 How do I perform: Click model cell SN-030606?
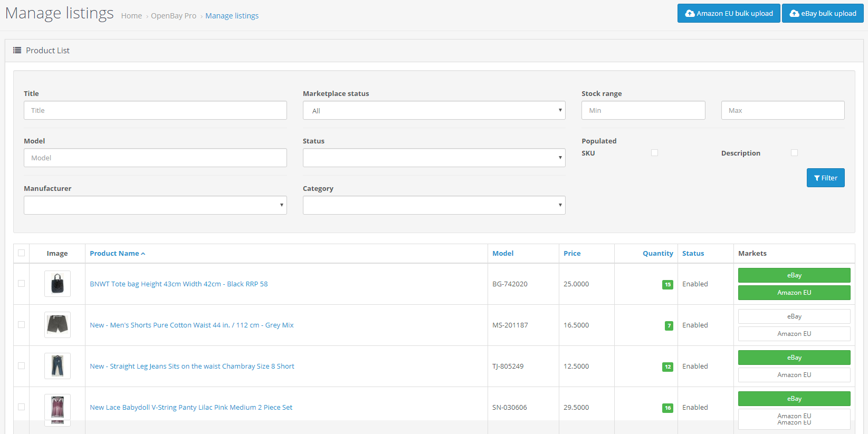coord(510,407)
